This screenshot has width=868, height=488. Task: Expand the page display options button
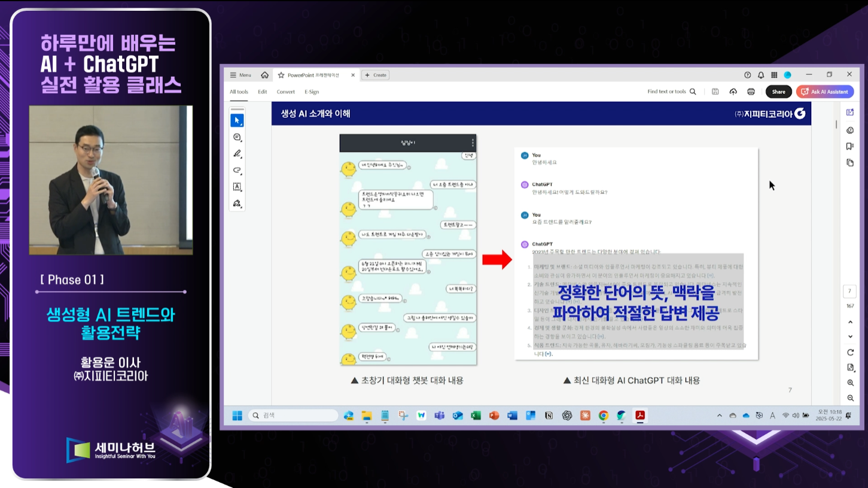pyautogui.click(x=850, y=368)
